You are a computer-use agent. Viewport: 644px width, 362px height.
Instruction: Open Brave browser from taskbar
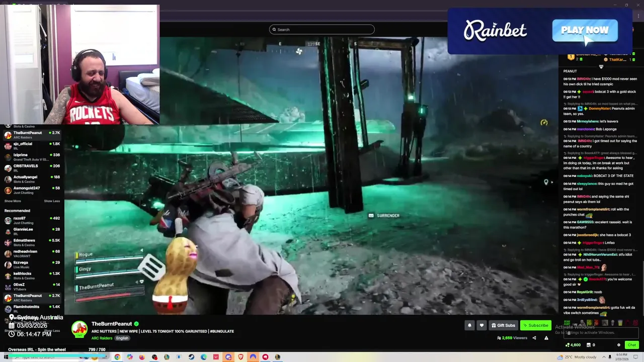point(240,357)
